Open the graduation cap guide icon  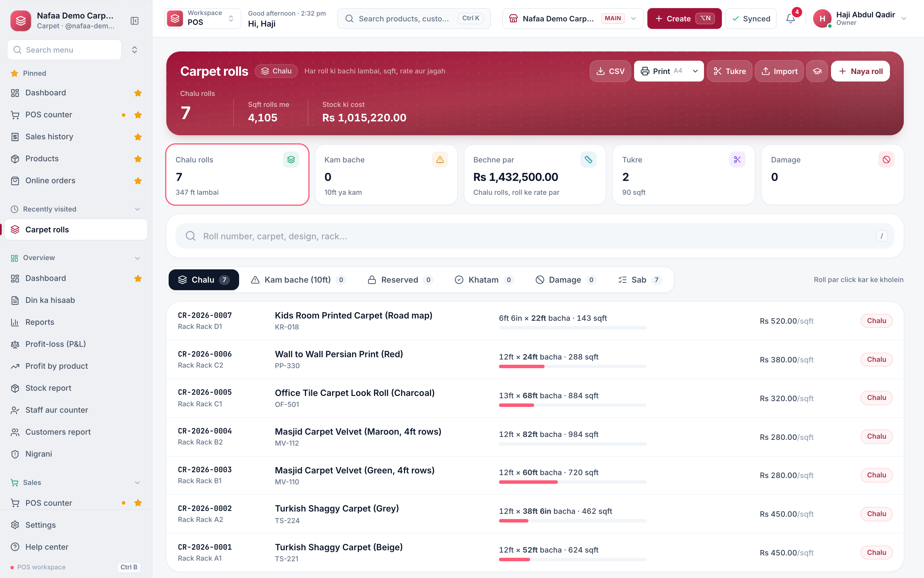[817, 71]
